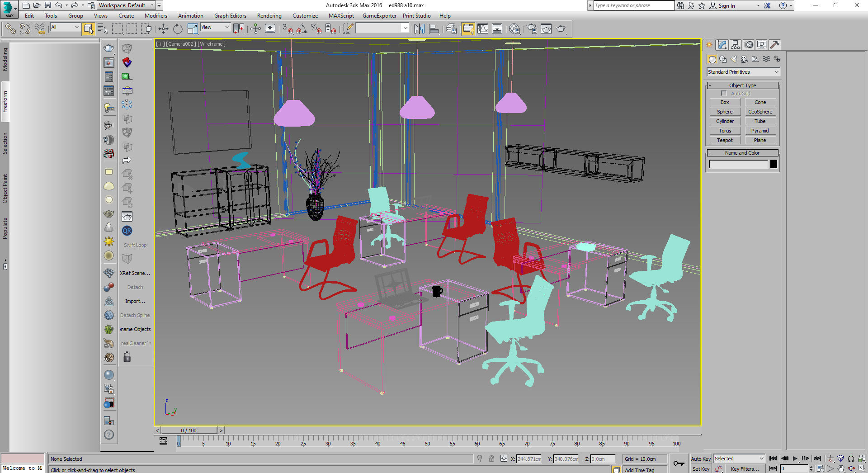Select the Space Warps category icon
This screenshot has height=473, width=868.
click(766, 59)
